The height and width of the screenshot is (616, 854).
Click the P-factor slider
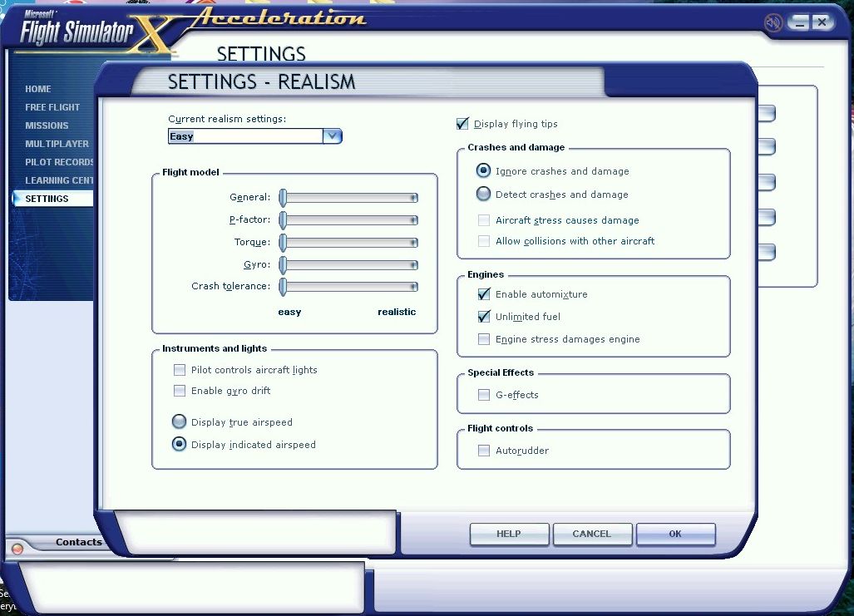(348, 220)
